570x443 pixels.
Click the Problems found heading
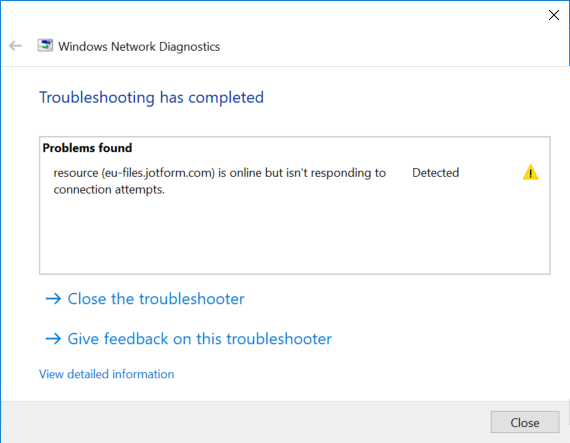click(x=87, y=148)
